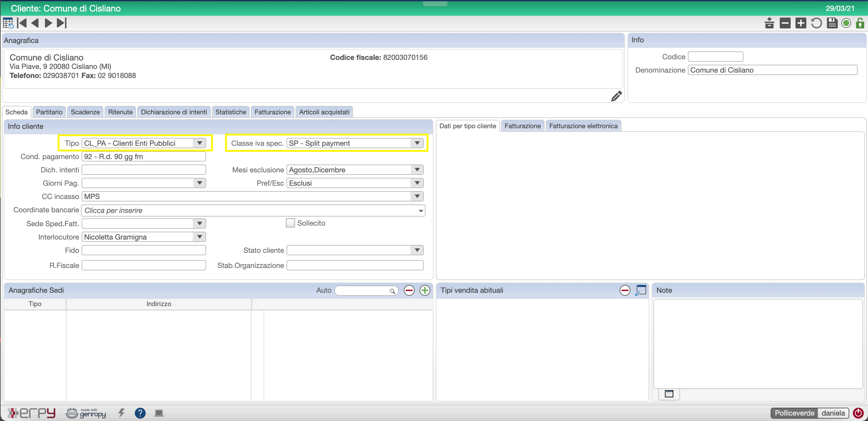Image resolution: width=868 pixels, height=421 pixels.
Task: Click the Denominazione input field
Action: point(772,70)
